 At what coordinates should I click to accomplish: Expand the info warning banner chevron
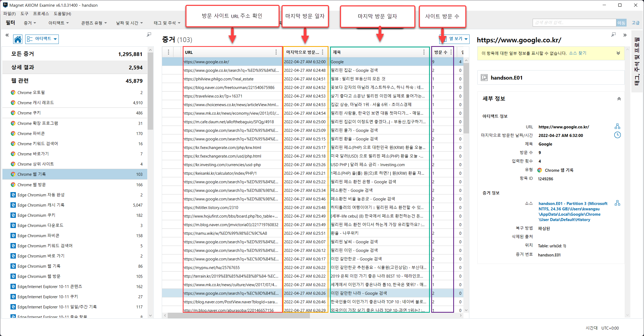coord(618,53)
